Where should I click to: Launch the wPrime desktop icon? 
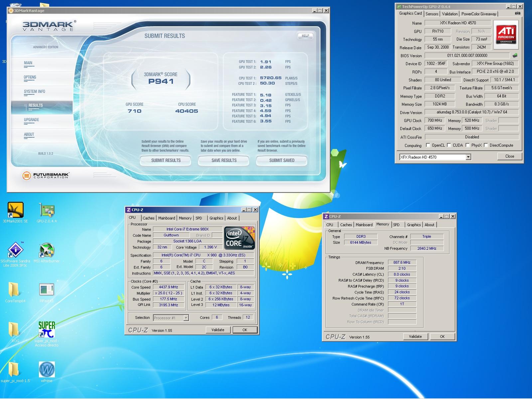pos(47,372)
